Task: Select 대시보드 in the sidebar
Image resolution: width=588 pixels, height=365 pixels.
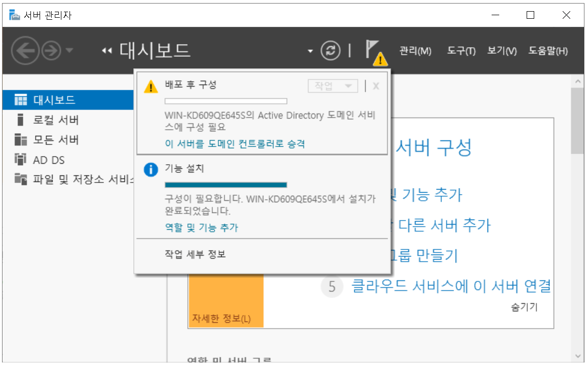Action: [x=68, y=100]
